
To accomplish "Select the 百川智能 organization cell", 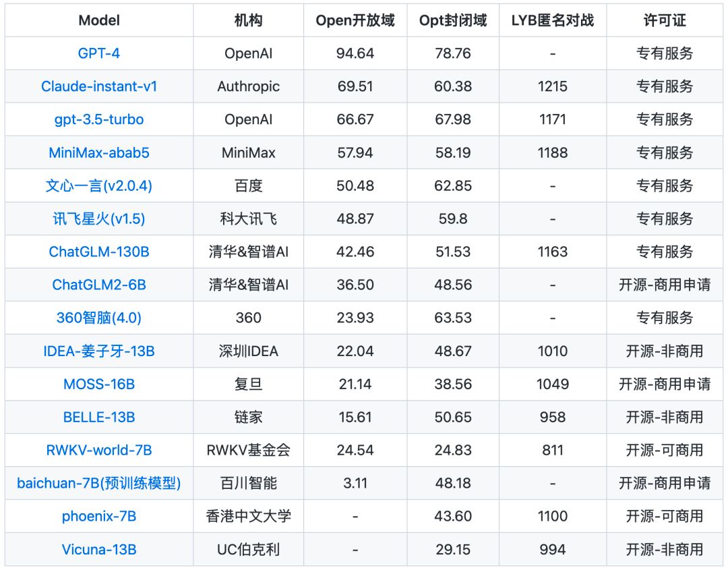I will (x=248, y=483).
